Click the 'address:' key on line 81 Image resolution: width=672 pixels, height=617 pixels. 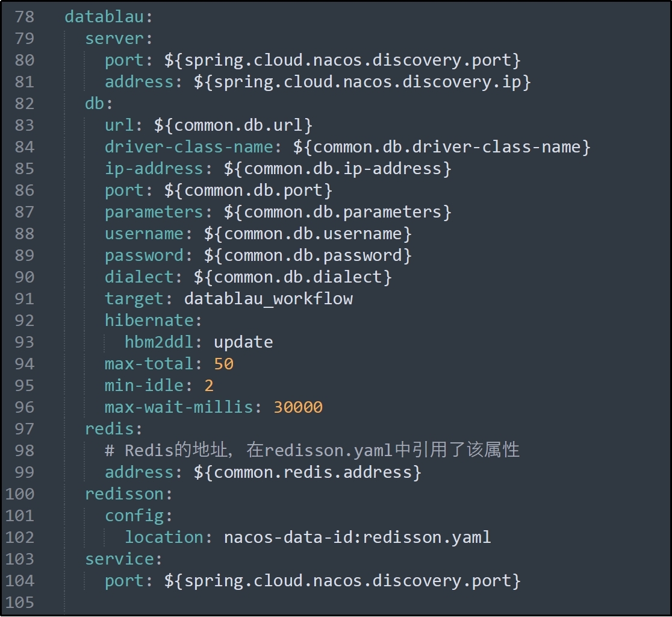click(143, 82)
